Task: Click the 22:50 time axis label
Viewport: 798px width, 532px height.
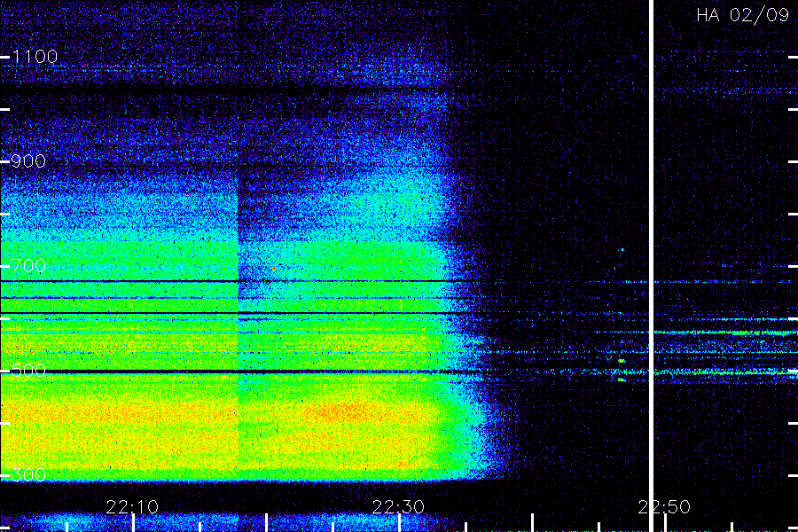Action: pyautogui.click(x=664, y=507)
